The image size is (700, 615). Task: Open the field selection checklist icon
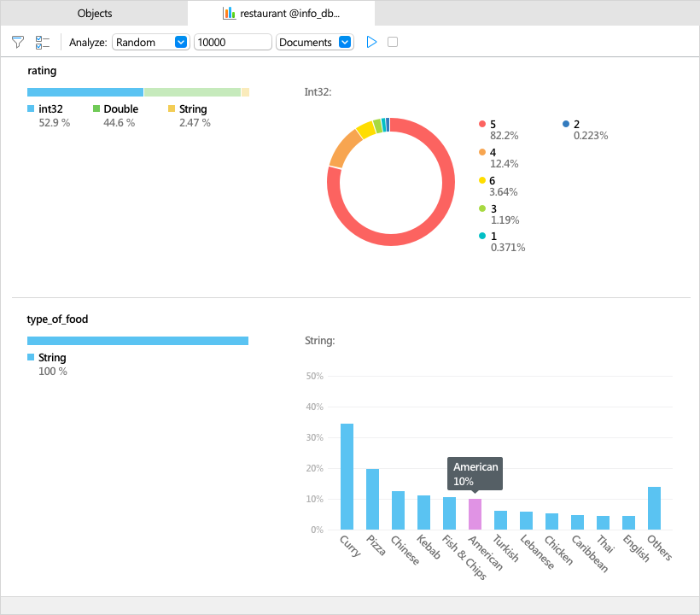coord(43,43)
